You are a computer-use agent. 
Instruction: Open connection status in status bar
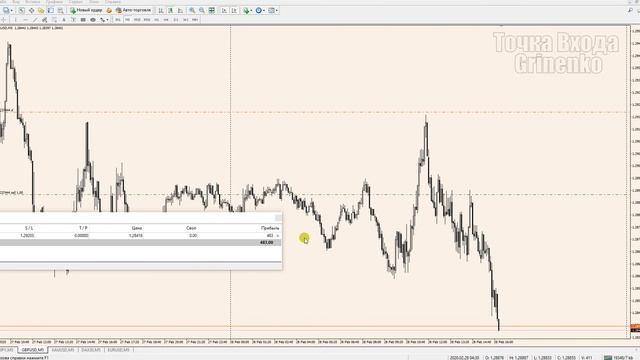point(618,358)
